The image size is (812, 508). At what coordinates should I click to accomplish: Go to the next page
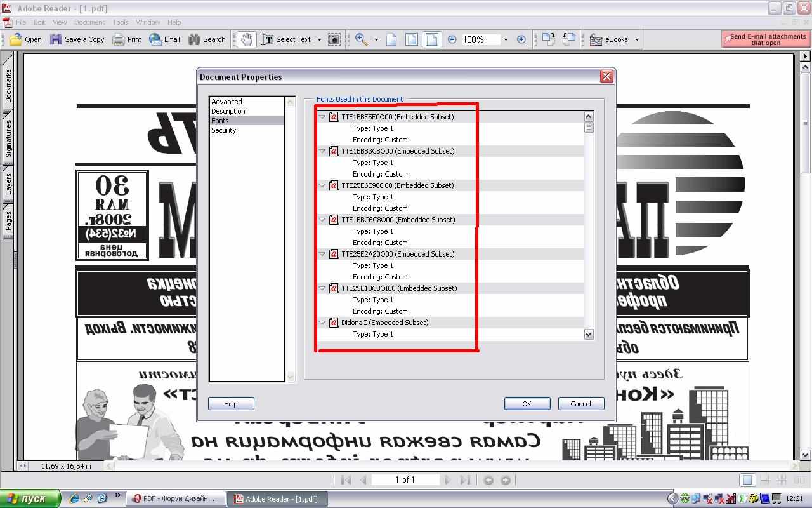click(448, 480)
